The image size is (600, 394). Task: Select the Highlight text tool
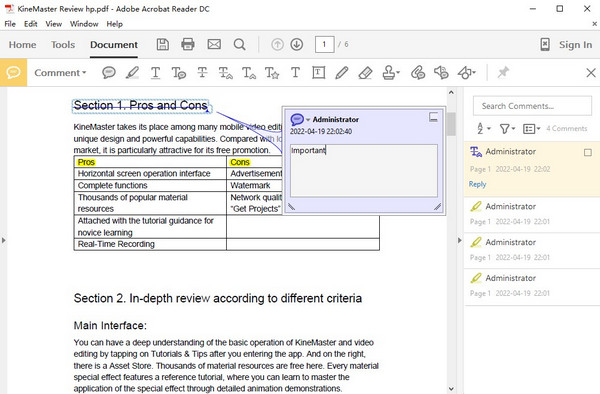[132, 72]
